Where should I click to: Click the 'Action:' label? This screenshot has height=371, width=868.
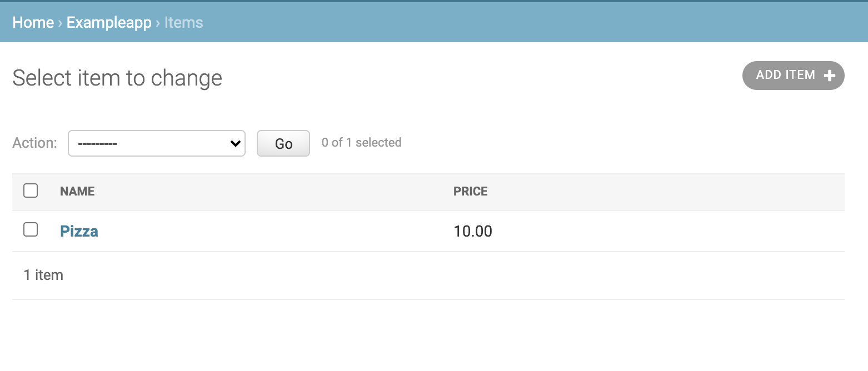click(x=34, y=143)
